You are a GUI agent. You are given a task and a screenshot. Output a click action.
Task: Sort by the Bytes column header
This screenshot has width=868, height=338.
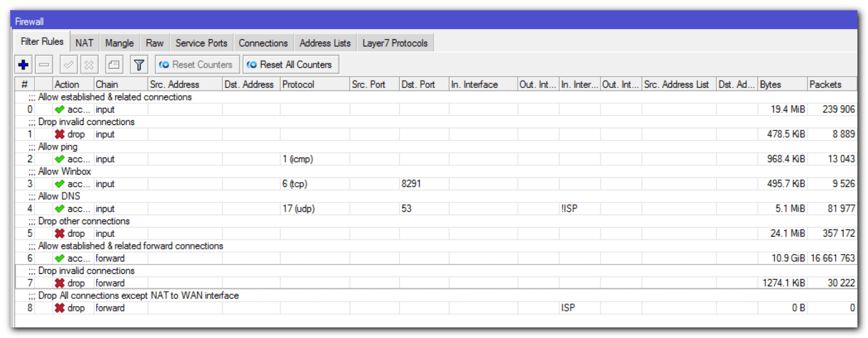click(782, 84)
